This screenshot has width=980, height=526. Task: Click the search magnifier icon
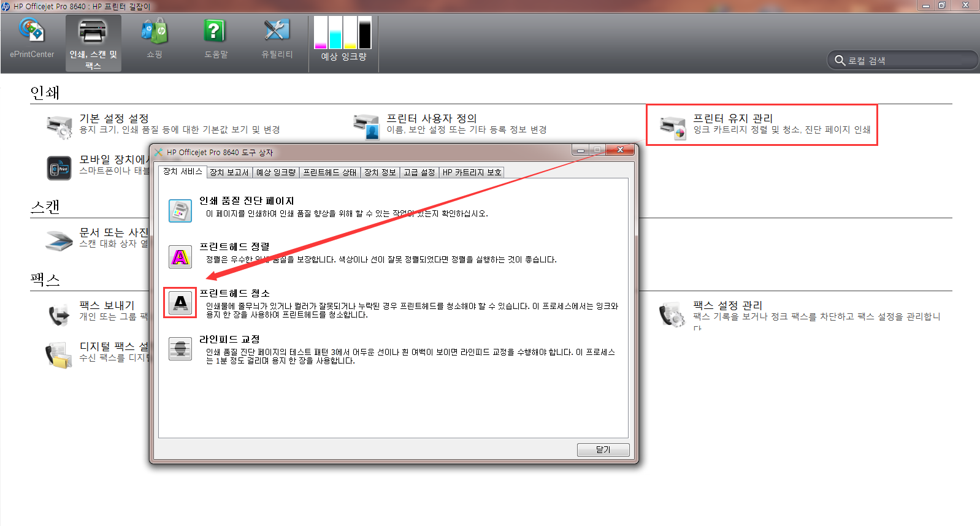[840, 60]
